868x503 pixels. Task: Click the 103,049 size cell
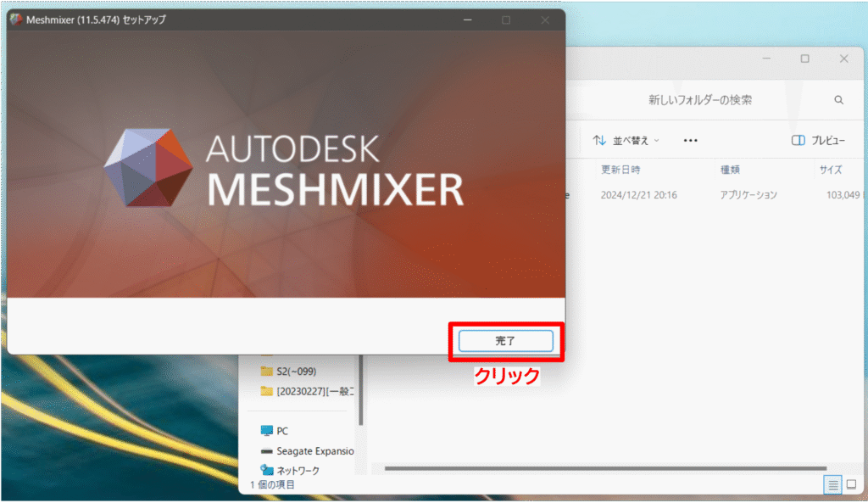[x=843, y=195]
